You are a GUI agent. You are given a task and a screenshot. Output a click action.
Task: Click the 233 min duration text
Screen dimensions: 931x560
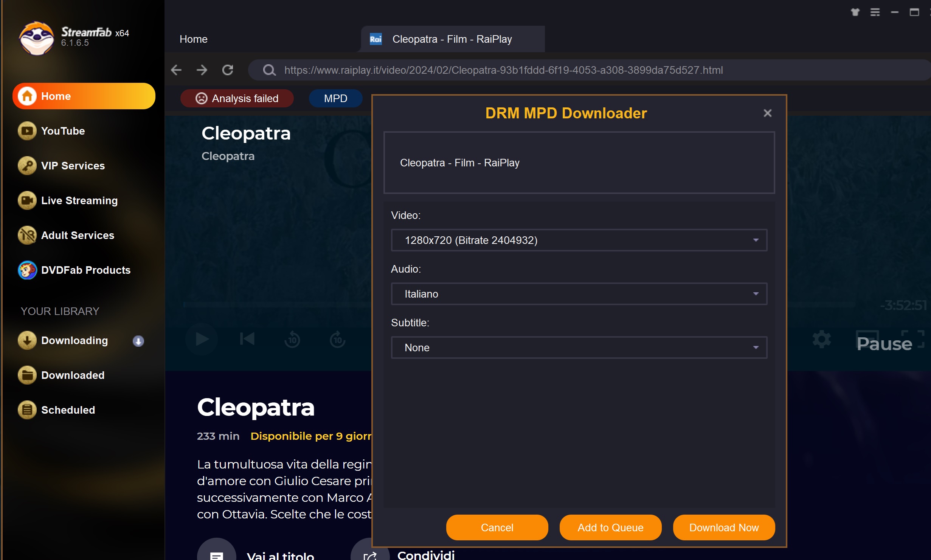[x=218, y=436]
